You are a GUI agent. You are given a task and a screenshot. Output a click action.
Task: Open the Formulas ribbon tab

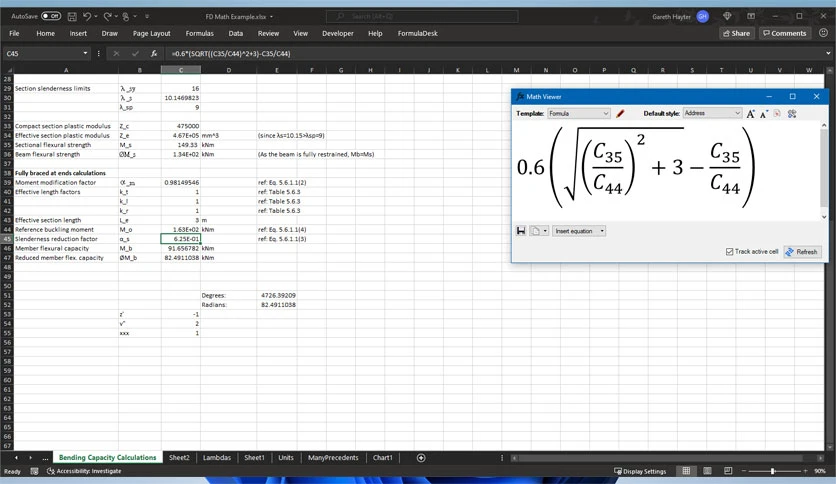click(199, 33)
